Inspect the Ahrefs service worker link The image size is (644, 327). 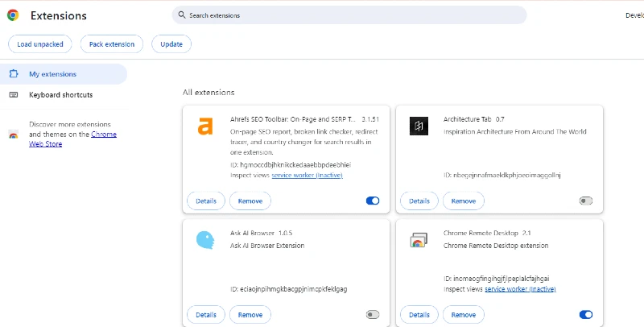(308, 175)
